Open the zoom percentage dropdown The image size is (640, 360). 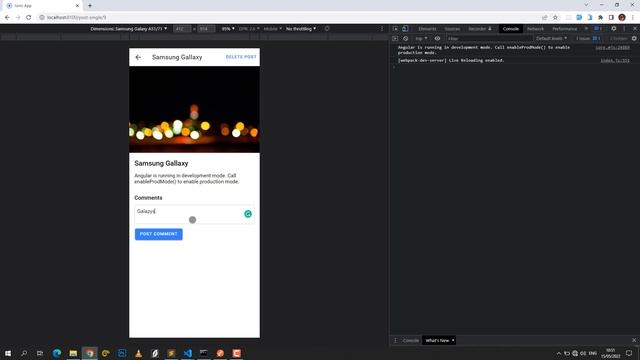pyautogui.click(x=228, y=29)
